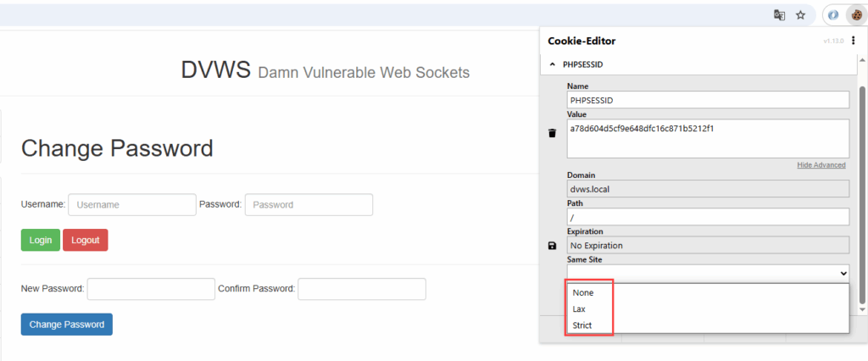The height and width of the screenshot is (361, 868).
Task: Open the Cookie-Editor three-dot menu
Action: [x=854, y=41]
